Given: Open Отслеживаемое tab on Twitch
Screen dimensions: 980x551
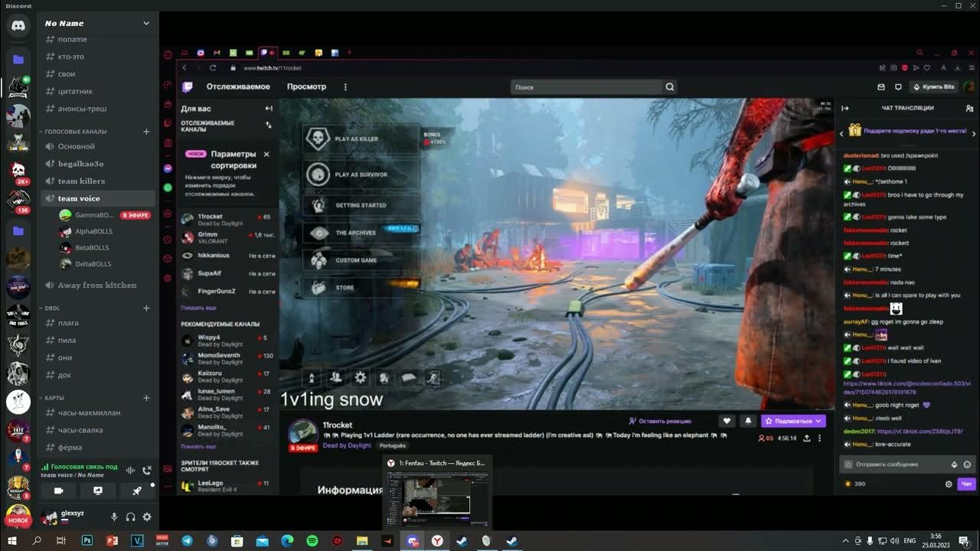Looking at the screenshot, I should pyautogui.click(x=238, y=86).
